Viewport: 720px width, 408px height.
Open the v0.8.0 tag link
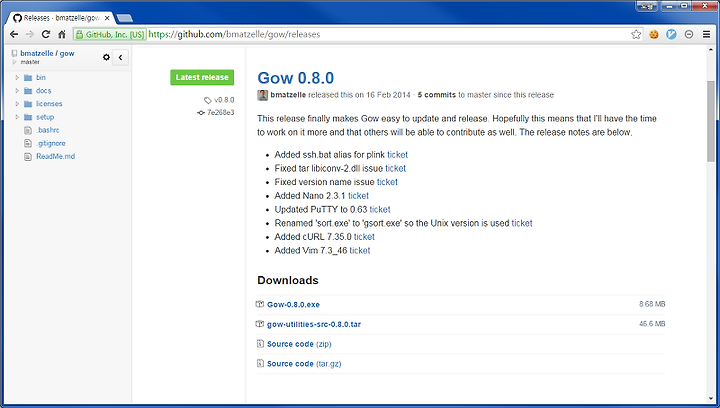pos(224,100)
